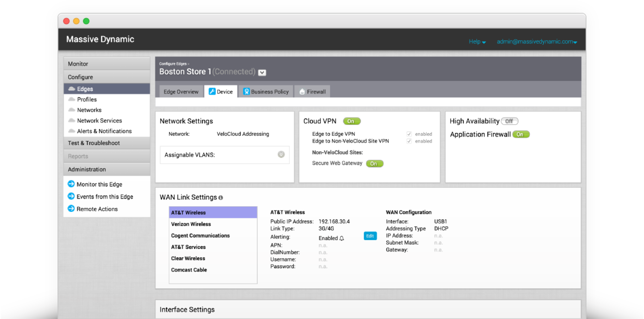Open the Boston Store 1 edge dropdown
644x319 pixels.
click(262, 72)
